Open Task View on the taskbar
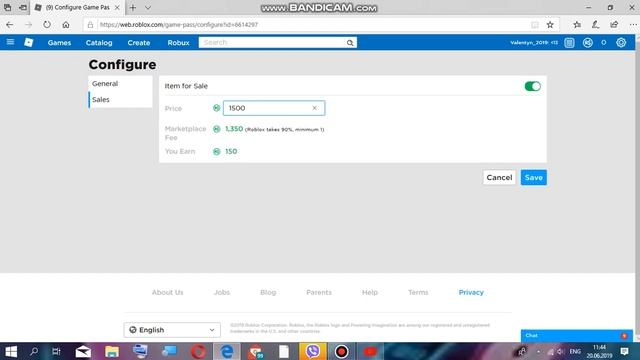Image resolution: width=640 pixels, height=360 pixels. (x=56, y=351)
